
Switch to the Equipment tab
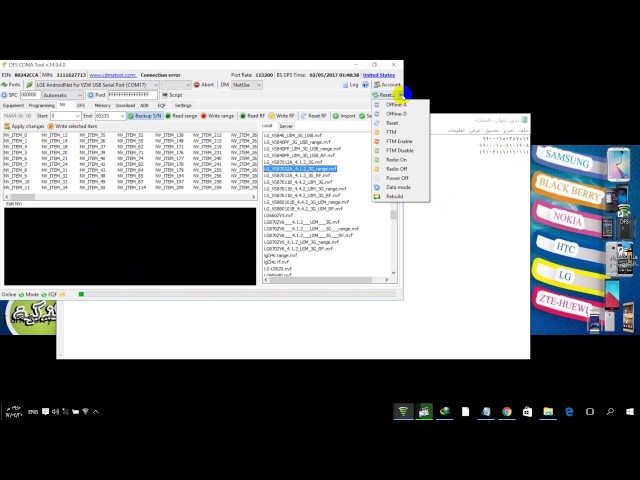13,105
